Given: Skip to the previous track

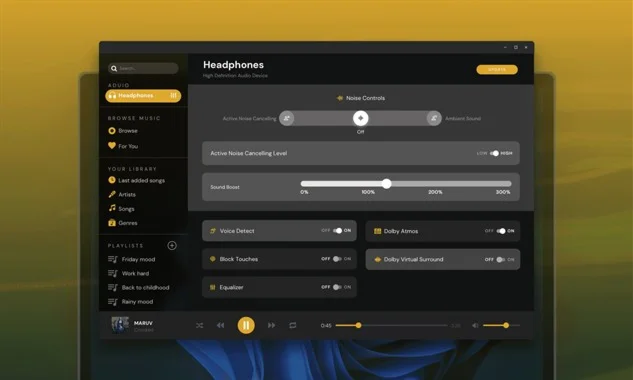Looking at the screenshot, I should pos(220,325).
